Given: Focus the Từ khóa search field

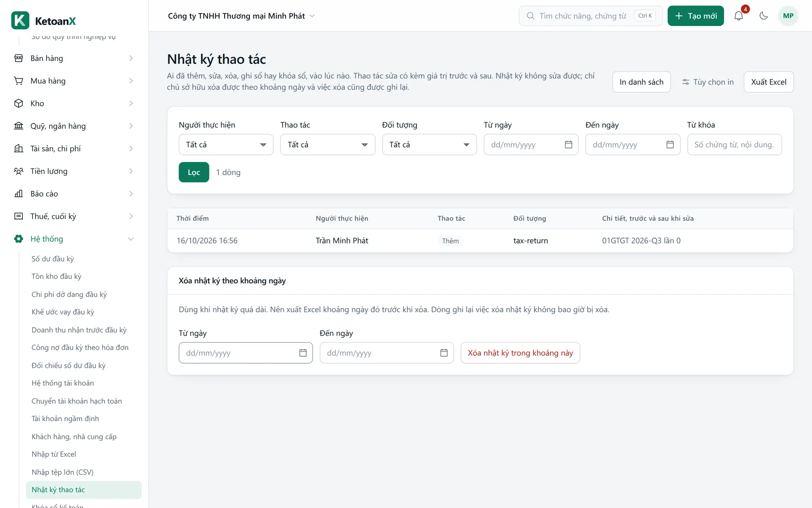Looking at the screenshot, I should pyautogui.click(x=734, y=145).
